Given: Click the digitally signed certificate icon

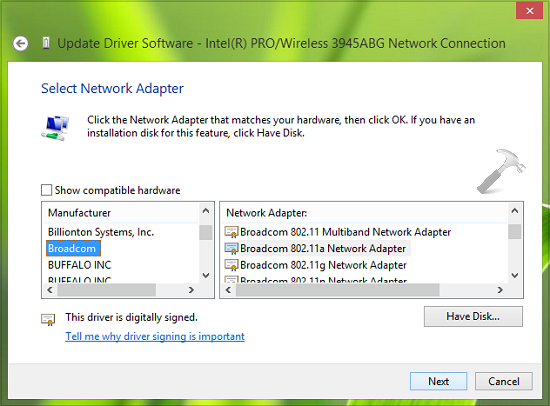Looking at the screenshot, I should coord(48,319).
